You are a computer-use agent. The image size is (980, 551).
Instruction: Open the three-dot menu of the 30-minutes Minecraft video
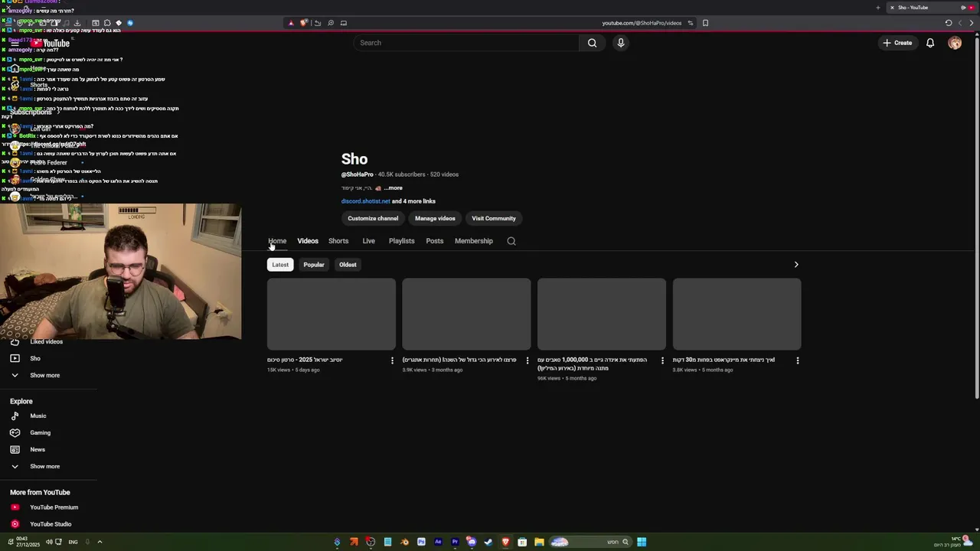798,360
